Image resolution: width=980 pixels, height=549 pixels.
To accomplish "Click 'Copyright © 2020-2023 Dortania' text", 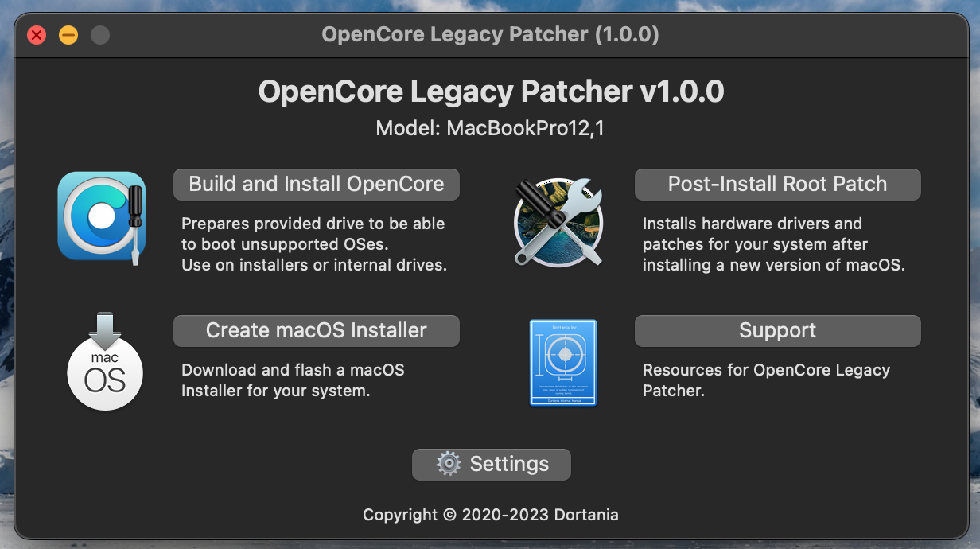I will pos(491,515).
